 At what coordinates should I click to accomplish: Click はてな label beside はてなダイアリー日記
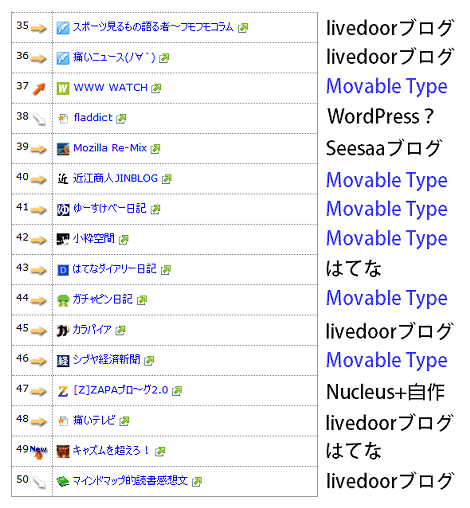[354, 269]
